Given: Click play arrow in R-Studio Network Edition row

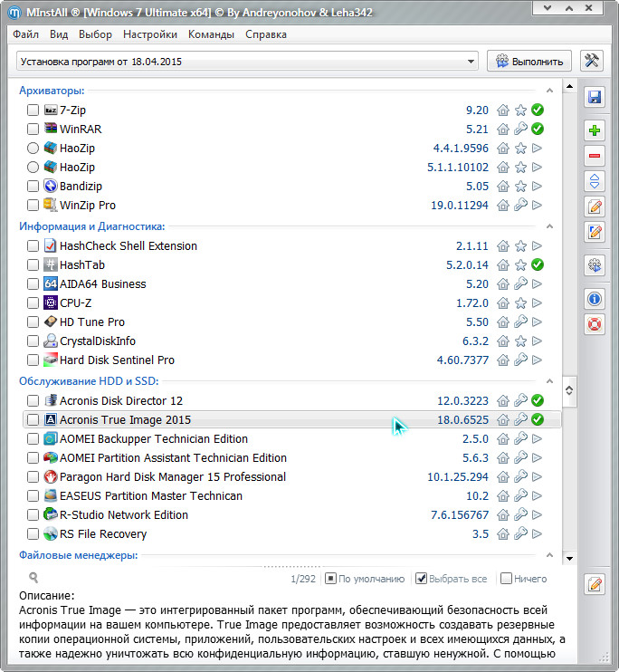Looking at the screenshot, I should [537, 514].
